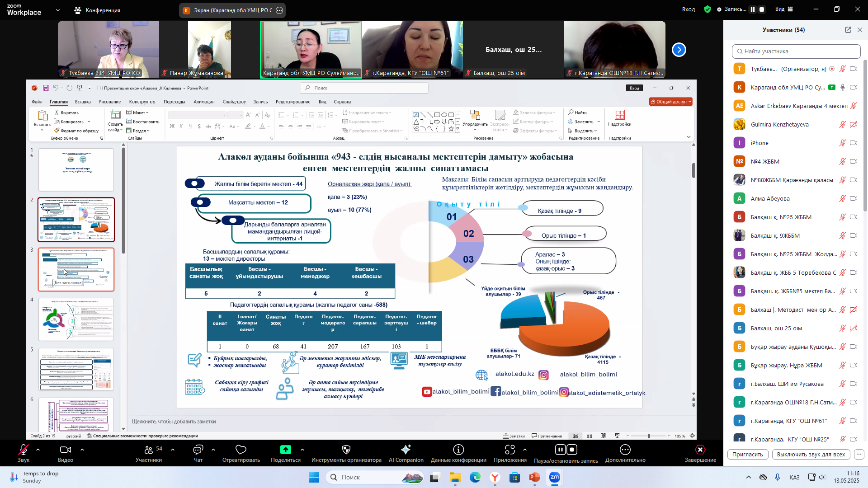The height and width of the screenshot is (488, 868).
Task: Click the Найти участника search field
Action: pyautogui.click(x=796, y=51)
